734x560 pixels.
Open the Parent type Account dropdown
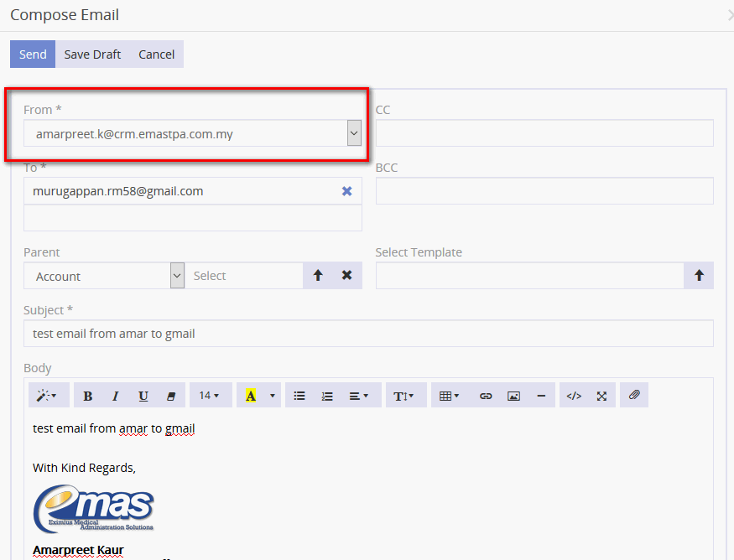click(x=177, y=276)
